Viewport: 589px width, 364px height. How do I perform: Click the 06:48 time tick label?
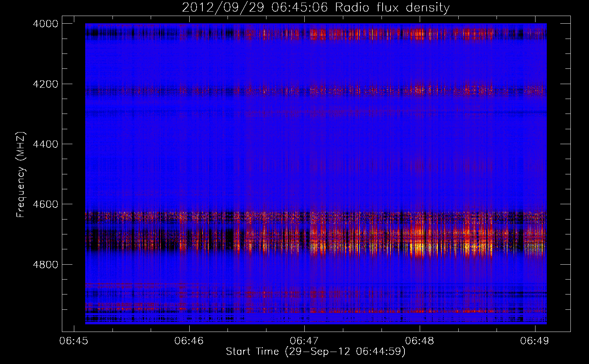420,341
